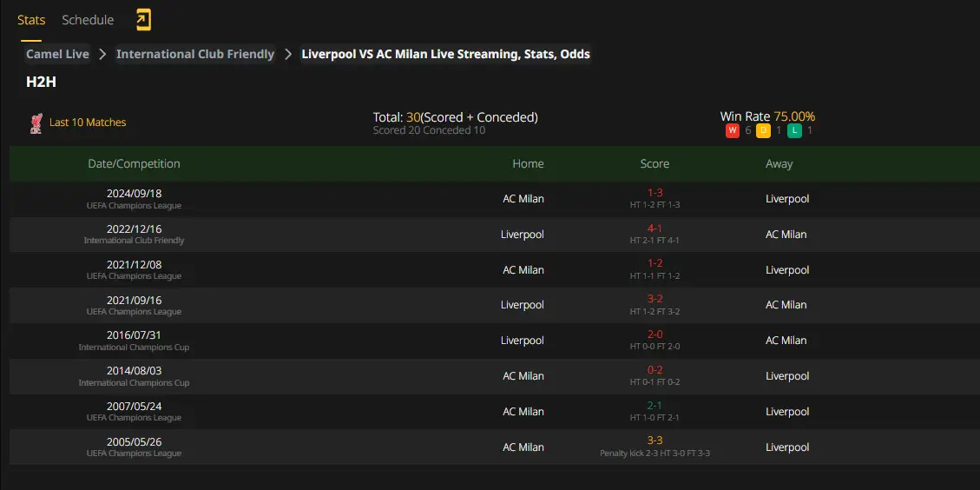Select the 2024/09/18 match date
This screenshot has height=490, width=980.
[x=134, y=194]
